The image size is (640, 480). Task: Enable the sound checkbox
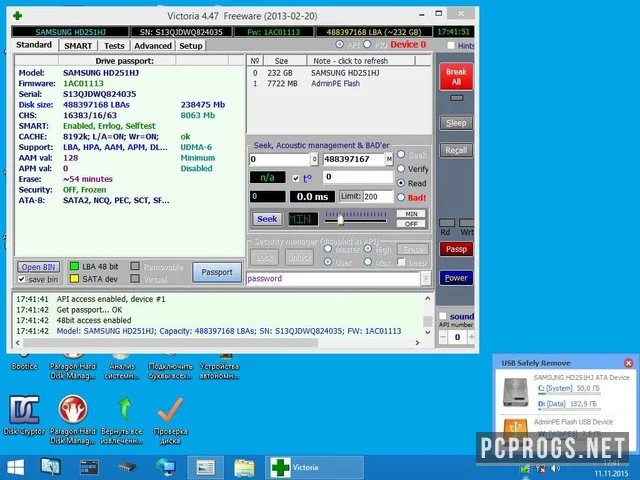pyautogui.click(x=443, y=316)
